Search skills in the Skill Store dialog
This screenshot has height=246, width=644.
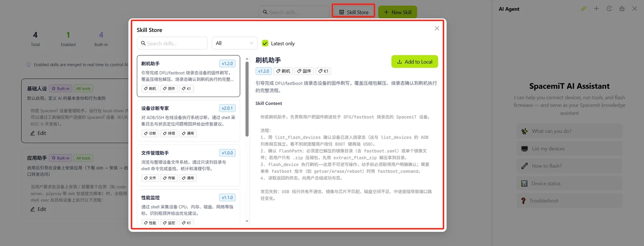point(172,43)
